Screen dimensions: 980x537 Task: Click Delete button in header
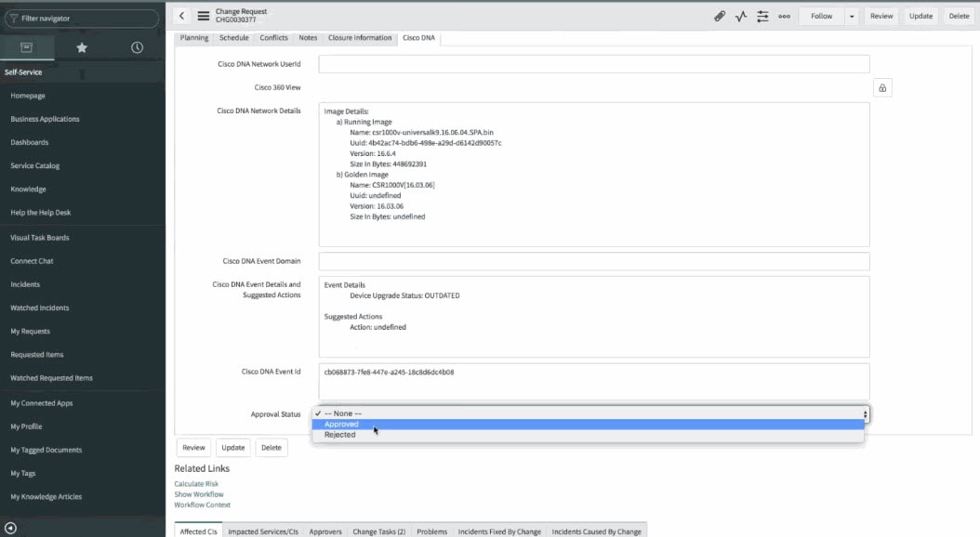tap(959, 16)
